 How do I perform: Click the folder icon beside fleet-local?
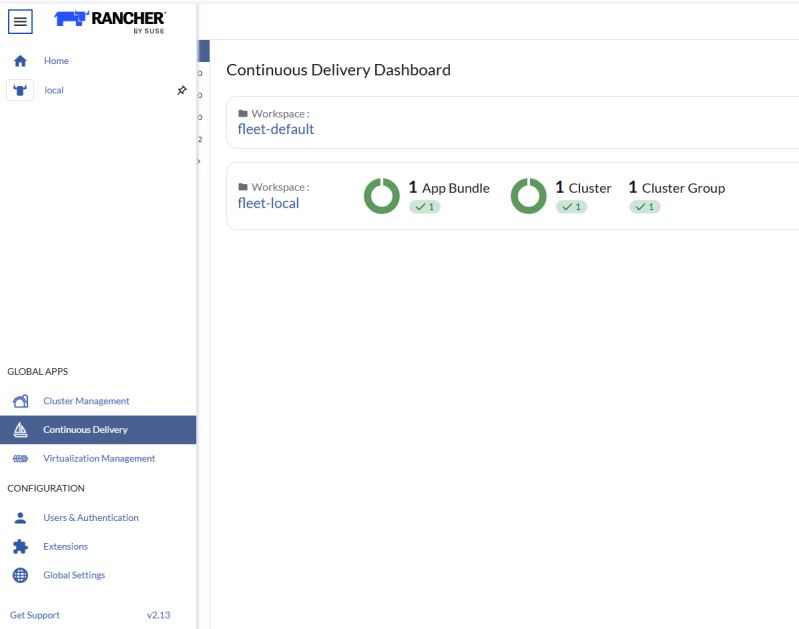click(x=243, y=187)
